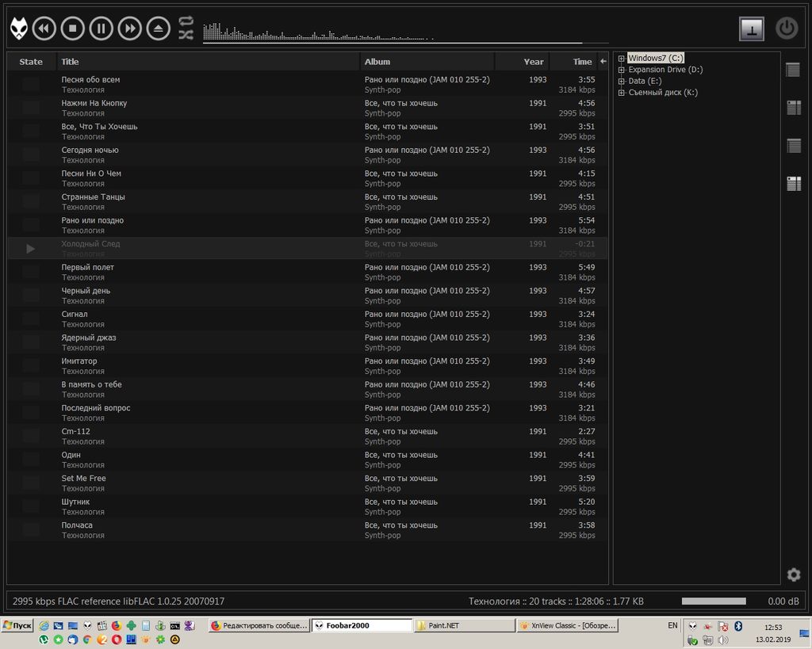The width and height of the screenshot is (812, 649).
Task: Select the third panel layout icon in sidebar
Action: point(793,146)
